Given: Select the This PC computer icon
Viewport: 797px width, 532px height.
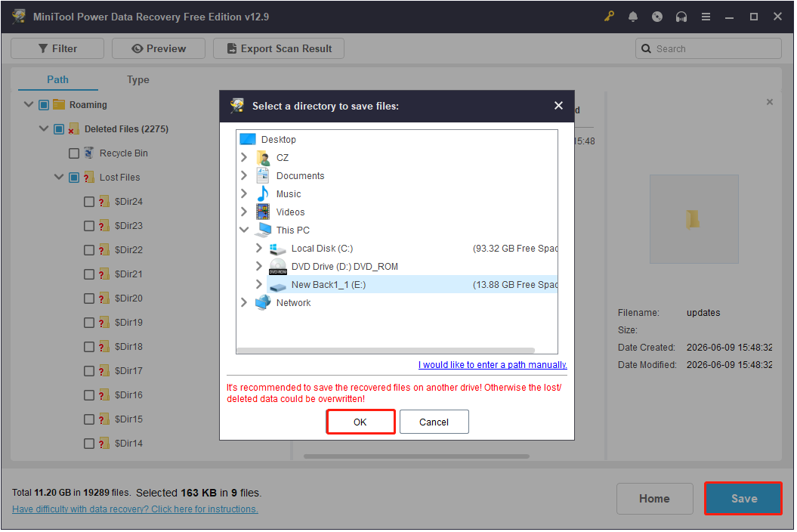Looking at the screenshot, I should (264, 230).
